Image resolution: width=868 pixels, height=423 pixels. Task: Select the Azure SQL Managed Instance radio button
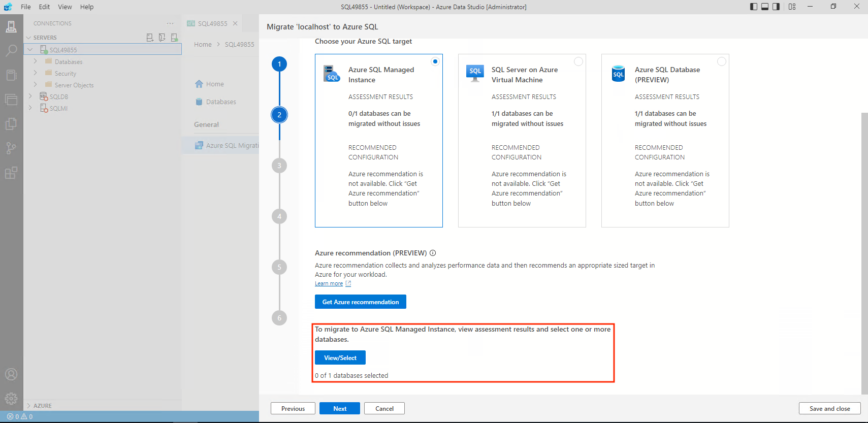tap(435, 61)
